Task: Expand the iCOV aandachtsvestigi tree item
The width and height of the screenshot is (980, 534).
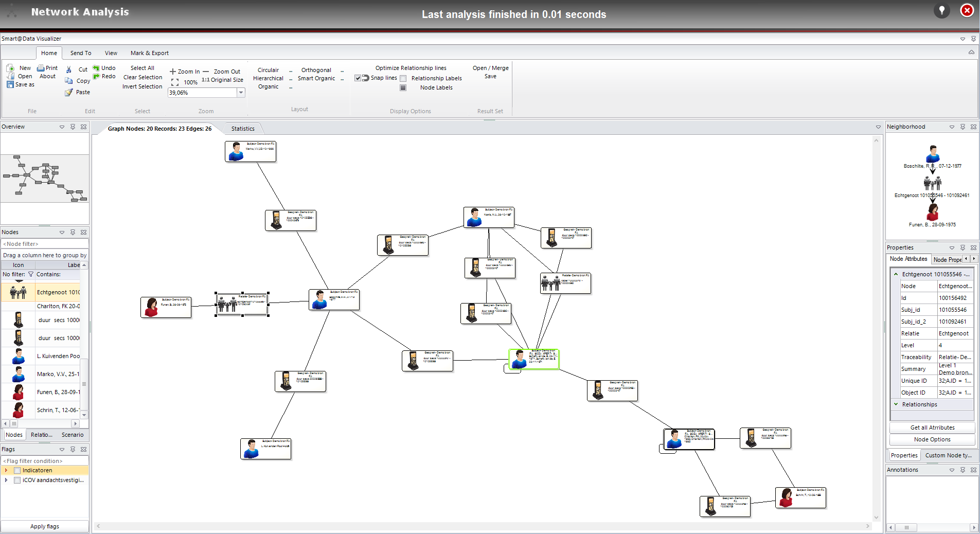Action: click(6, 480)
